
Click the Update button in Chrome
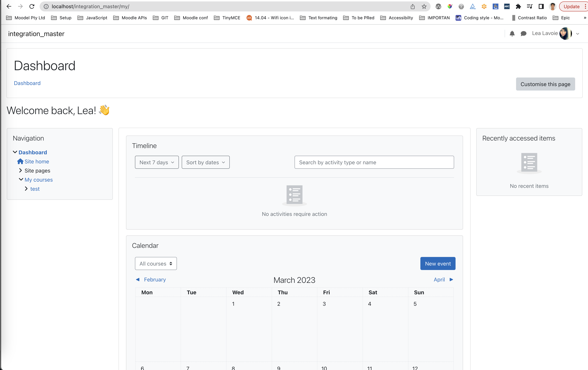tap(571, 6)
